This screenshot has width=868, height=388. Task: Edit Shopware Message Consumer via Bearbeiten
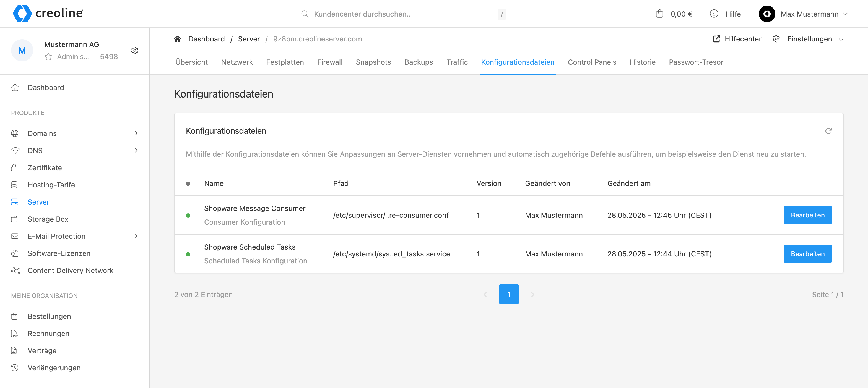point(808,215)
